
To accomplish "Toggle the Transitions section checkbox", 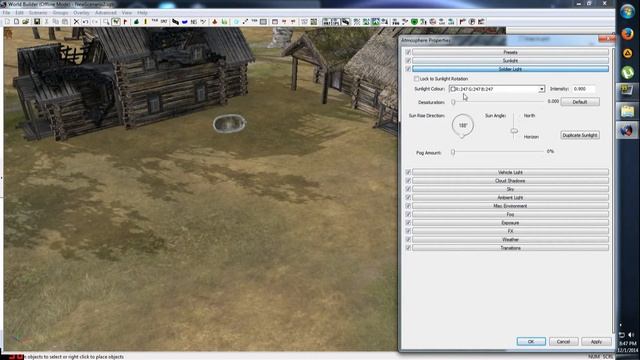I will click(408, 248).
